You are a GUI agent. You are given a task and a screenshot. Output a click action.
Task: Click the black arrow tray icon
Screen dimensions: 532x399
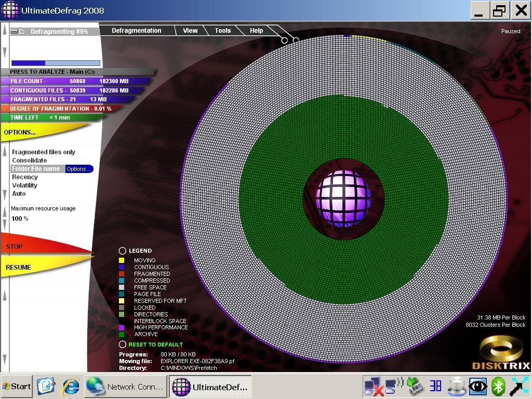coord(519,386)
